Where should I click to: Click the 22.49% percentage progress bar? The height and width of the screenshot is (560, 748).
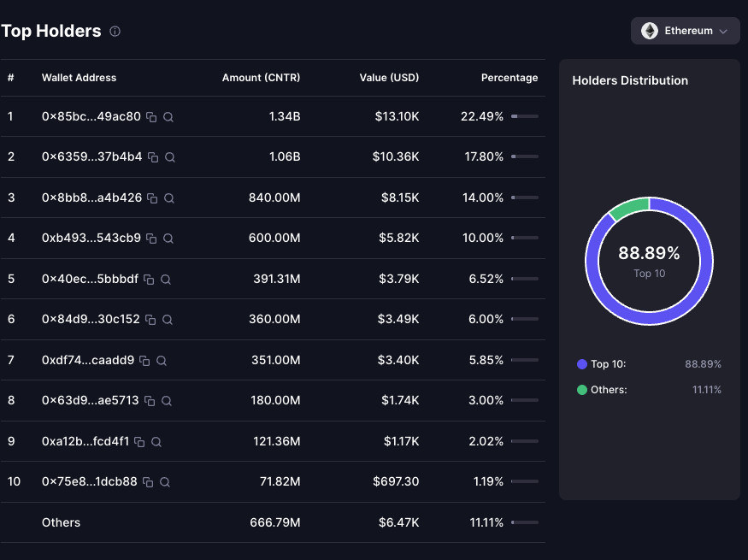pyautogui.click(x=524, y=116)
